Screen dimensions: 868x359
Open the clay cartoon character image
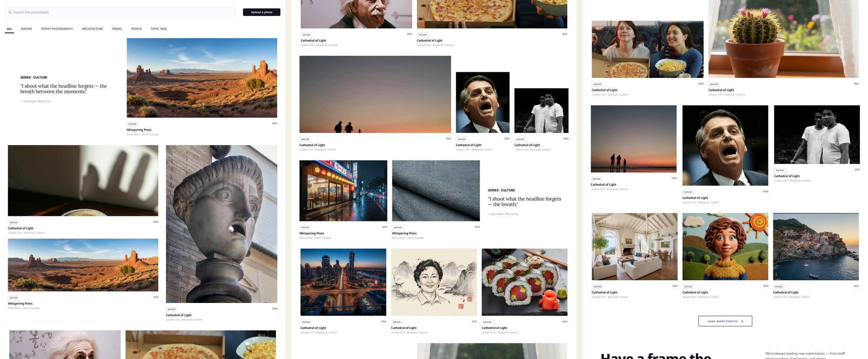(725, 247)
